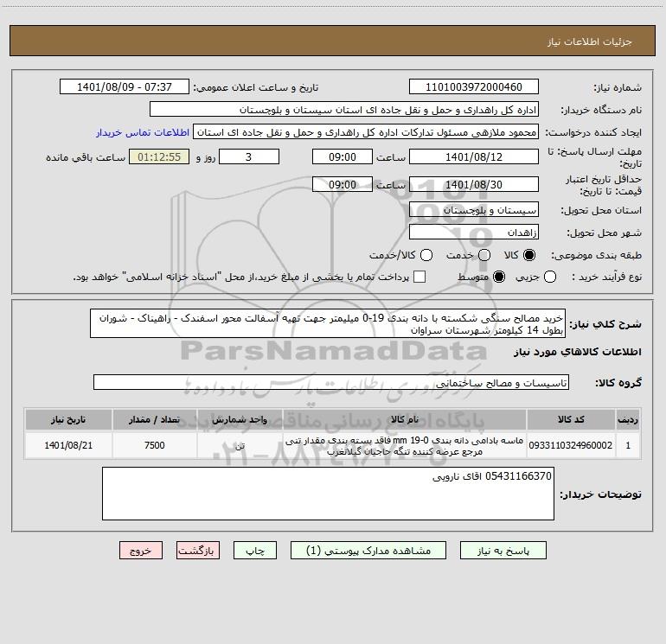Click the نام کالا column header
666x644 pixels.
(405, 420)
